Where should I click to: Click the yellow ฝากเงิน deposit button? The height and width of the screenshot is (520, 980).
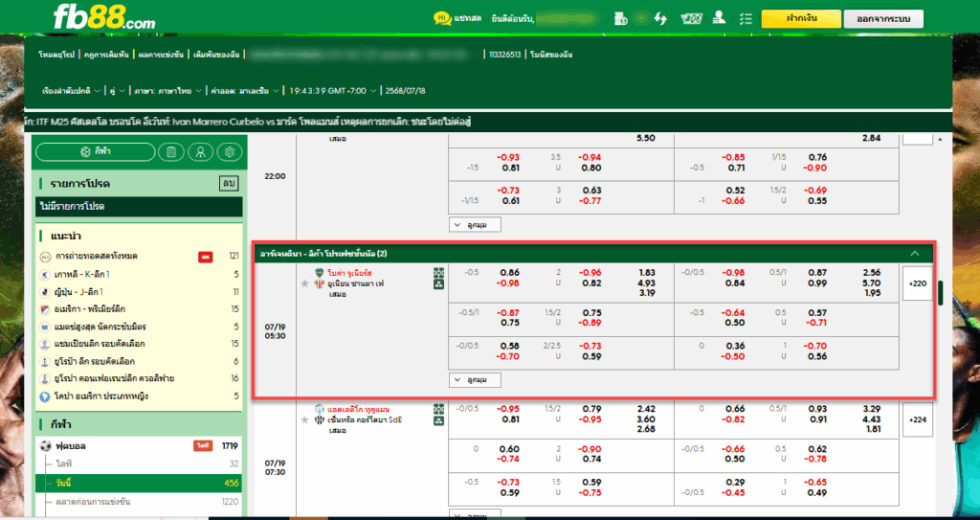pyautogui.click(x=801, y=19)
